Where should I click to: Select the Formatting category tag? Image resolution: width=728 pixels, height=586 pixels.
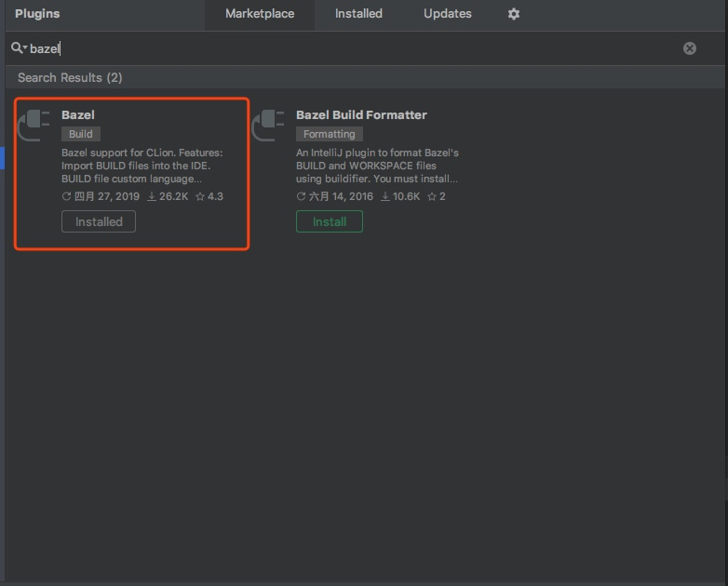(330, 134)
